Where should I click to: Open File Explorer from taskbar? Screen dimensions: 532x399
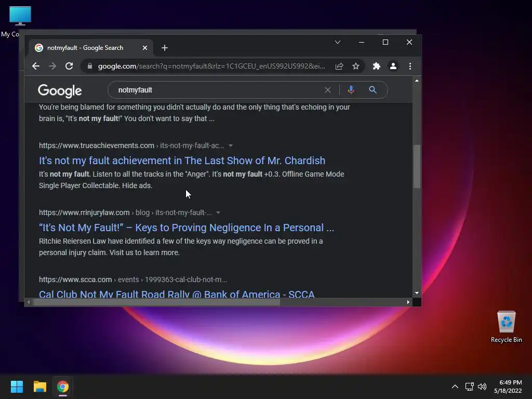39,387
